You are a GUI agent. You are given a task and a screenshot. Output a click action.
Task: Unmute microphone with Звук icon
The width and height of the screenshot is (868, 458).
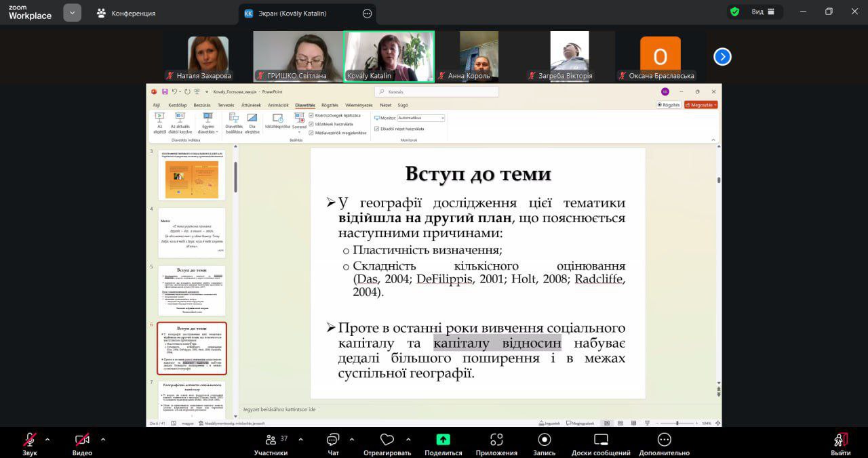[30, 440]
